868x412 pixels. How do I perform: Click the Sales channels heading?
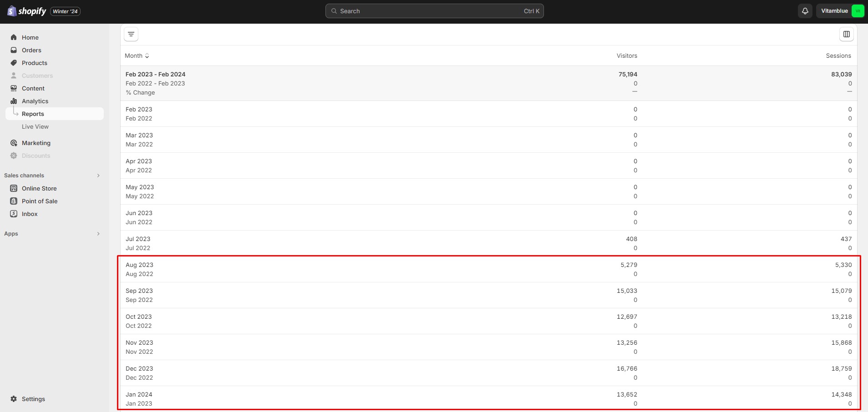coord(24,176)
